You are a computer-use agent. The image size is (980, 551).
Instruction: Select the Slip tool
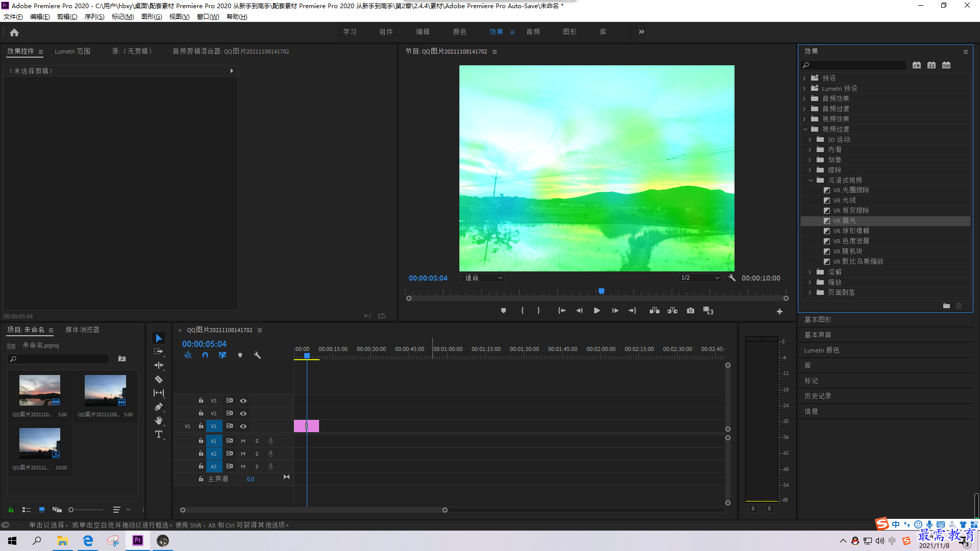pos(159,393)
